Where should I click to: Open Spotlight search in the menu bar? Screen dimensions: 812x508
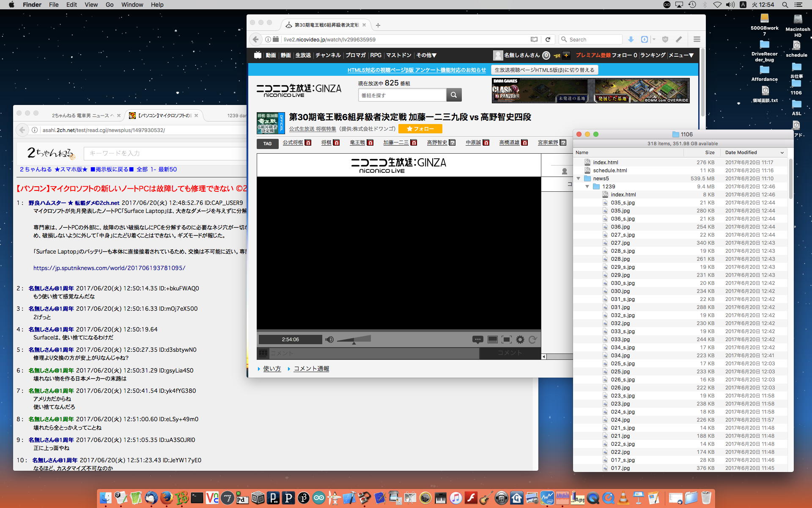(x=785, y=5)
